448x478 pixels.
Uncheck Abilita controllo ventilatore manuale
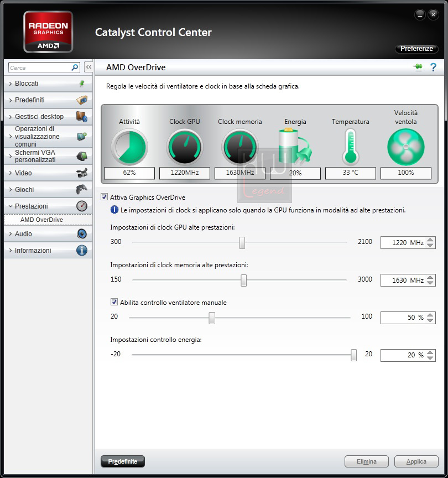114,302
